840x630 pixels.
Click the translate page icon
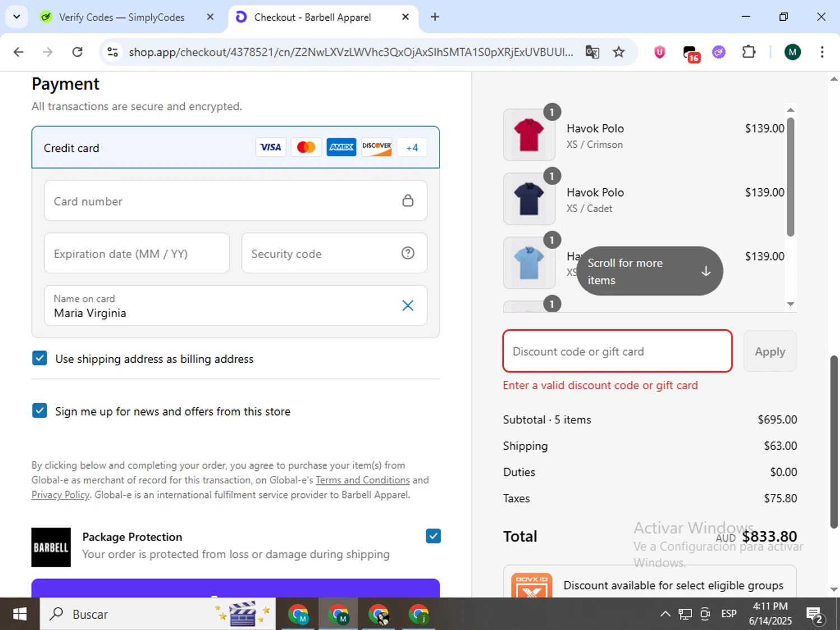(x=592, y=52)
